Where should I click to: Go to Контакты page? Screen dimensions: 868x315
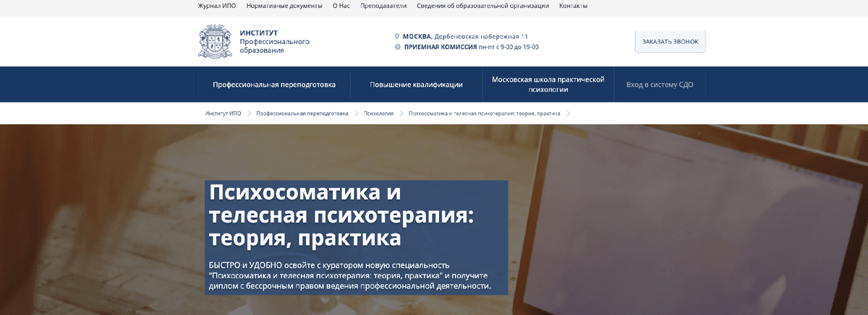point(573,6)
